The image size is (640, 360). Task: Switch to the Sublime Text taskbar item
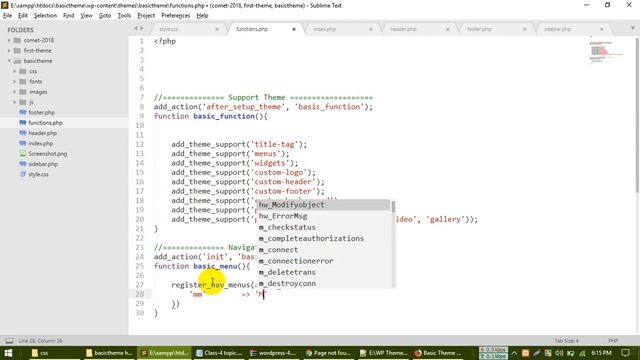pos(164,353)
